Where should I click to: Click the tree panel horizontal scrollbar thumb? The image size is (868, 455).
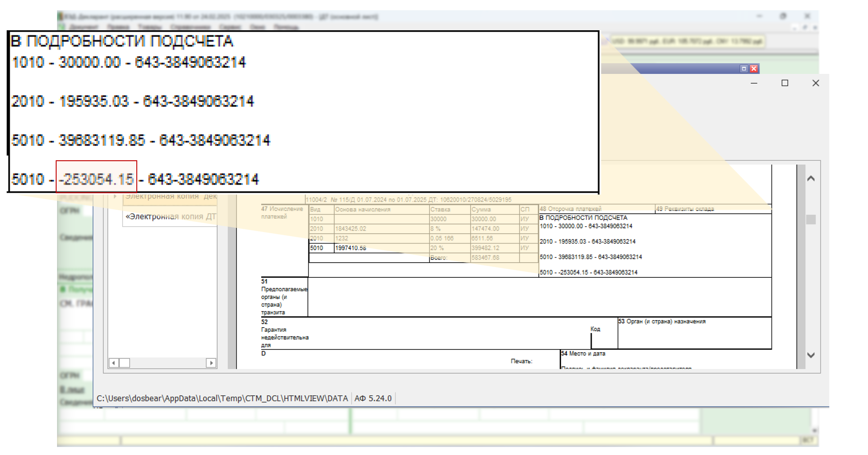point(125,363)
